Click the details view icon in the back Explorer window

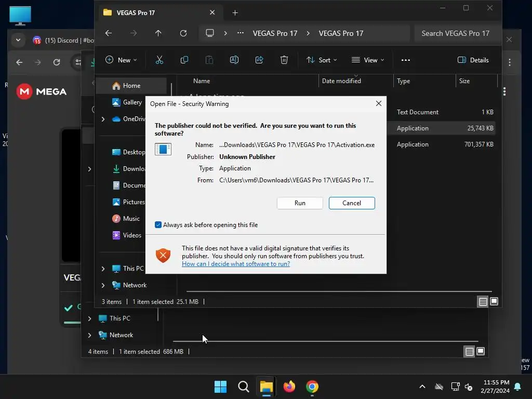(x=469, y=352)
